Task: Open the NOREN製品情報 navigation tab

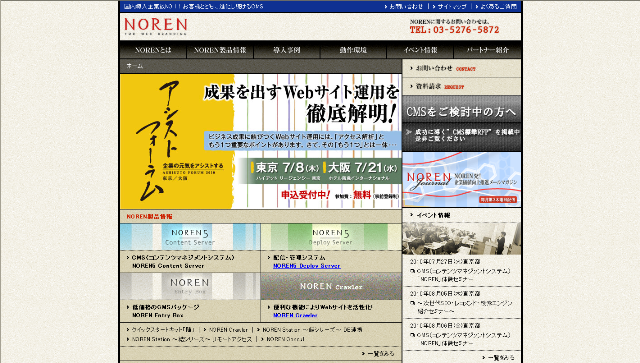Action: coord(220,50)
